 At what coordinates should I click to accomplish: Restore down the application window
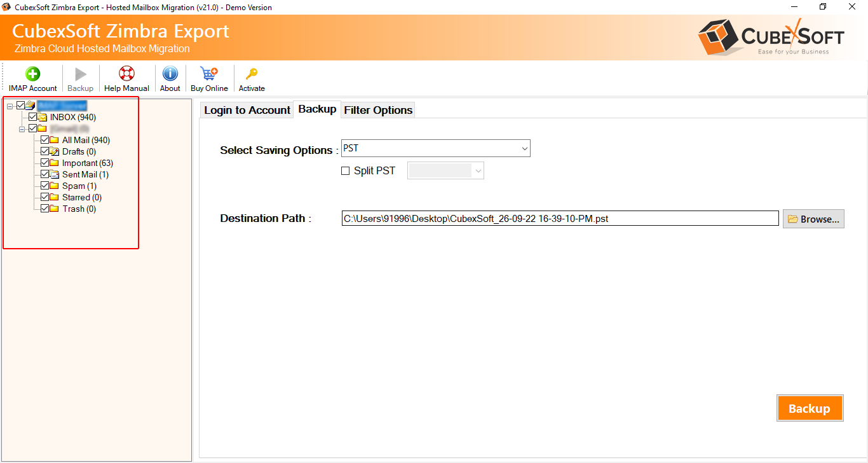(x=823, y=7)
